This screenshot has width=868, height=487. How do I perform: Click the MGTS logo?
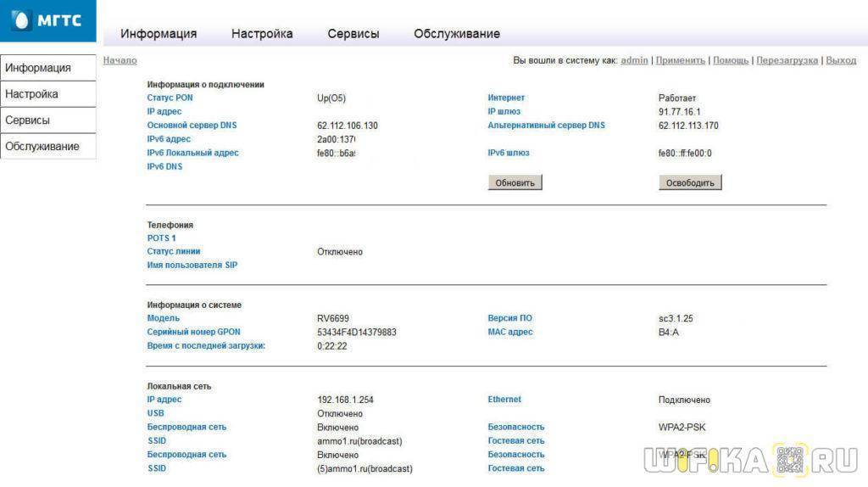point(47,20)
